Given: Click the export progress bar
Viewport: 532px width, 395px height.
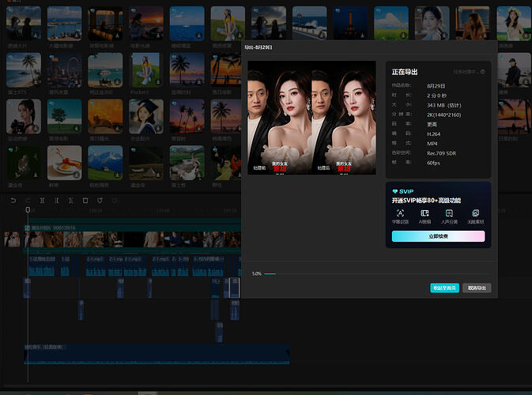Looking at the screenshot, I should [376, 273].
